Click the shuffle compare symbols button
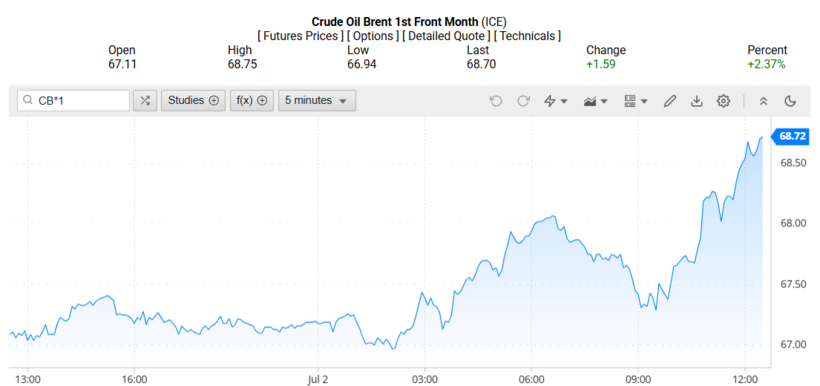 click(145, 100)
